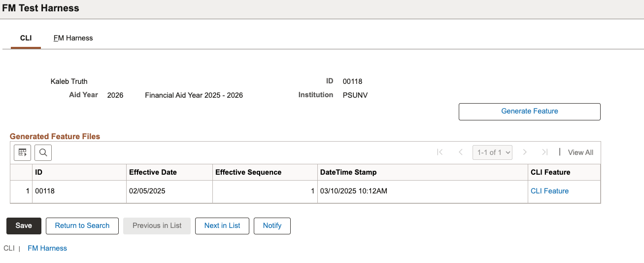Go to previous row arrow icon

point(461,152)
